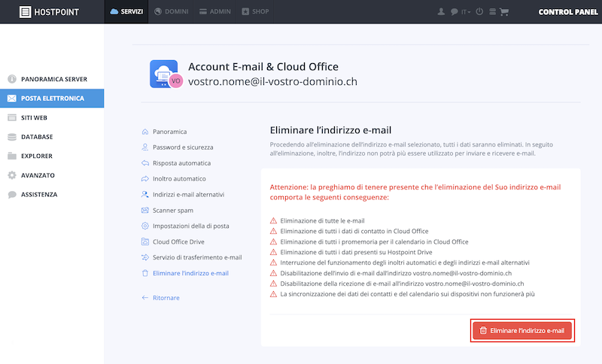This screenshot has width=602, height=364.
Task: Click 'La sincronizzazione dei dati dei contatti' line
Action: click(407, 294)
